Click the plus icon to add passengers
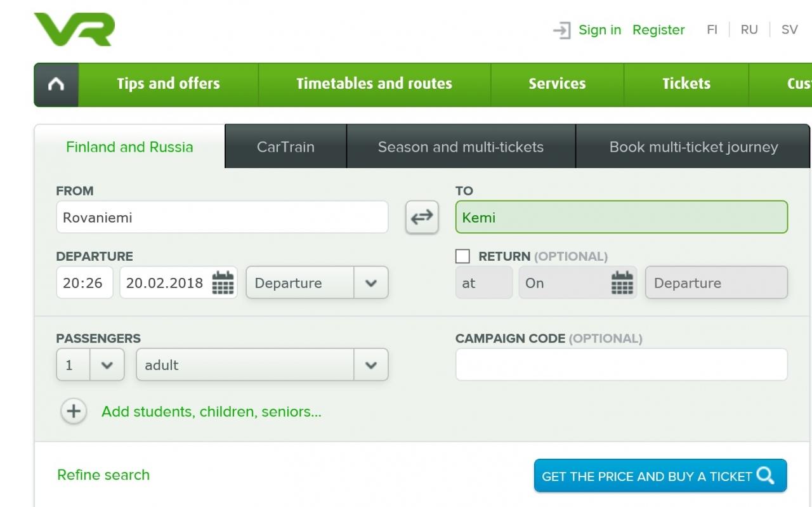This screenshot has height=507, width=812. 74,411
